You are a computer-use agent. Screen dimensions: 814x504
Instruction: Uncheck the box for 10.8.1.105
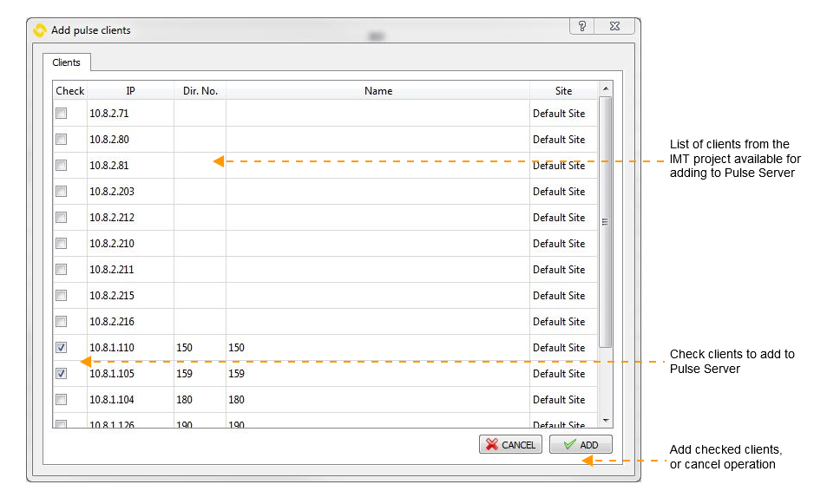tap(62, 373)
